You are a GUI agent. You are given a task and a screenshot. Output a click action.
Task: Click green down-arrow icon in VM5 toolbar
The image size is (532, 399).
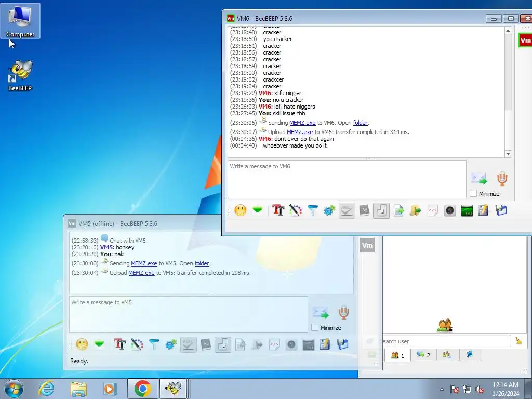point(99,344)
